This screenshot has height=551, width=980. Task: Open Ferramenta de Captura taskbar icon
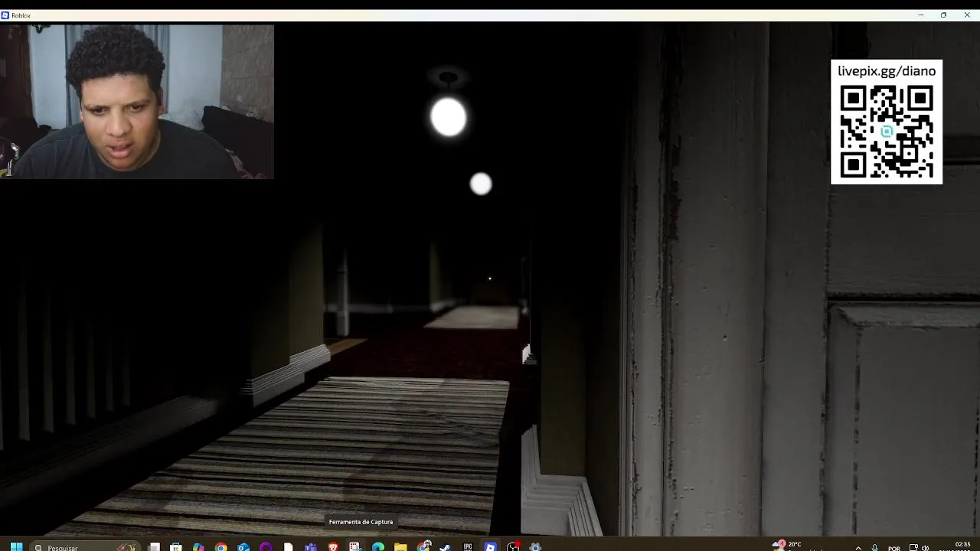pos(355,546)
